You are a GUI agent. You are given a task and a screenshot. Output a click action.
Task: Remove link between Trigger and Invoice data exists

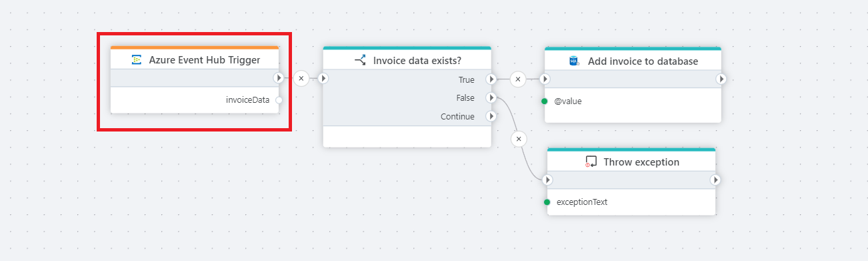[x=301, y=78]
